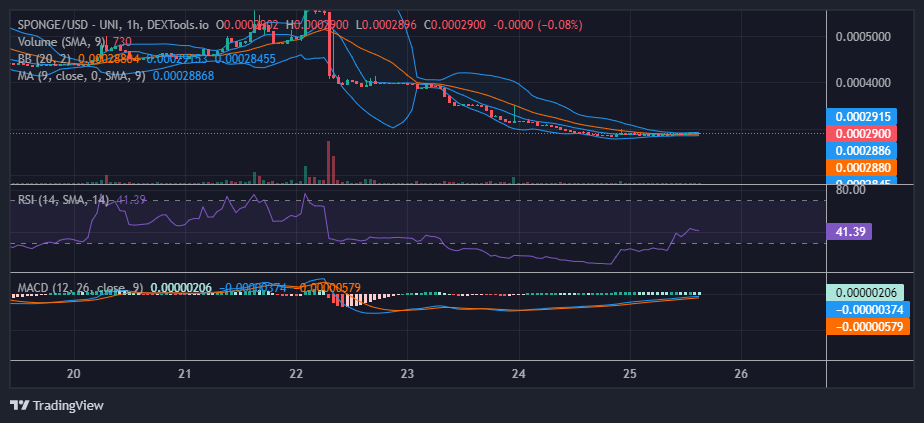This screenshot has height=423, width=924.
Task: Click the 0.00000206 MACD histogram label
Action: pos(866,292)
